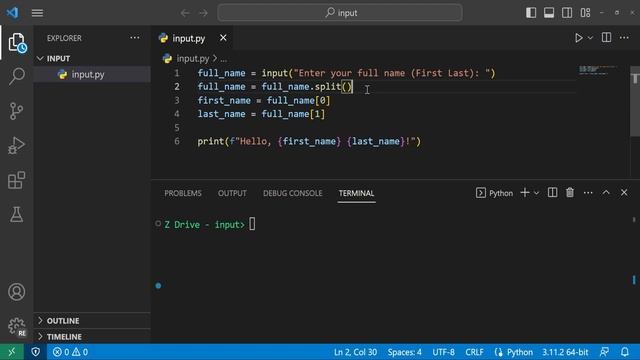Screen dimensions: 640x360
Task: Click the VS Code logo icon
Action: point(12,13)
